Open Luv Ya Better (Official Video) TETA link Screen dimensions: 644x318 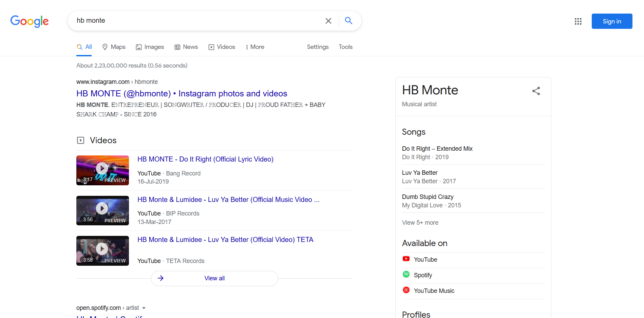tap(225, 240)
